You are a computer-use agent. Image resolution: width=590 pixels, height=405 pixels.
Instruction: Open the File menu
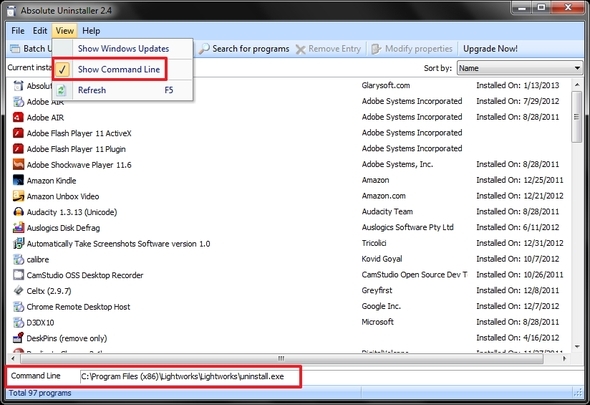pos(18,31)
